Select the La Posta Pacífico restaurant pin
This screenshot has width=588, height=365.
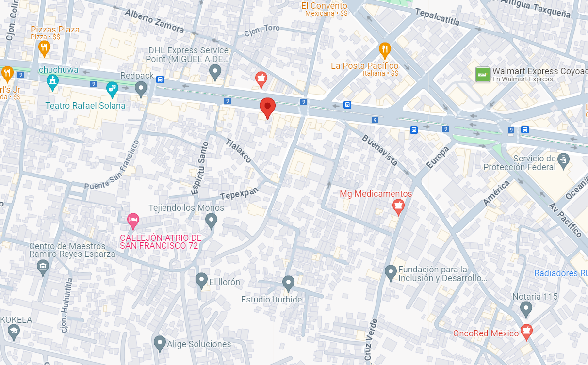click(385, 49)
